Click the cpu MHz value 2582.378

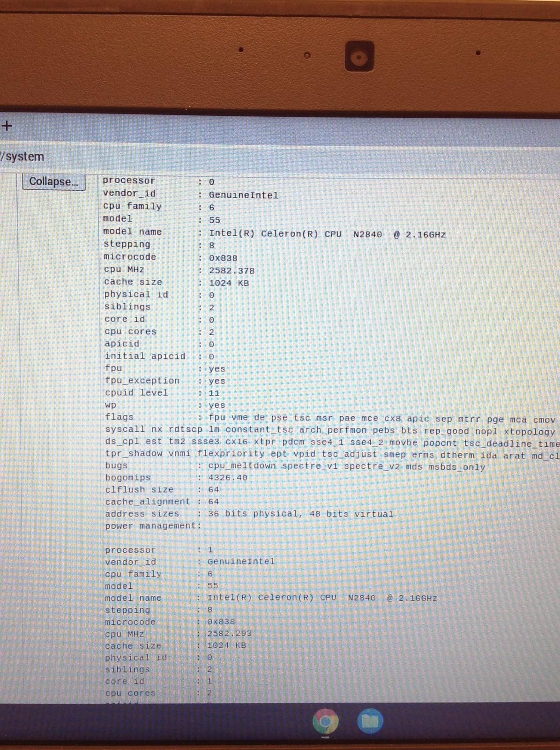point(232,270)
